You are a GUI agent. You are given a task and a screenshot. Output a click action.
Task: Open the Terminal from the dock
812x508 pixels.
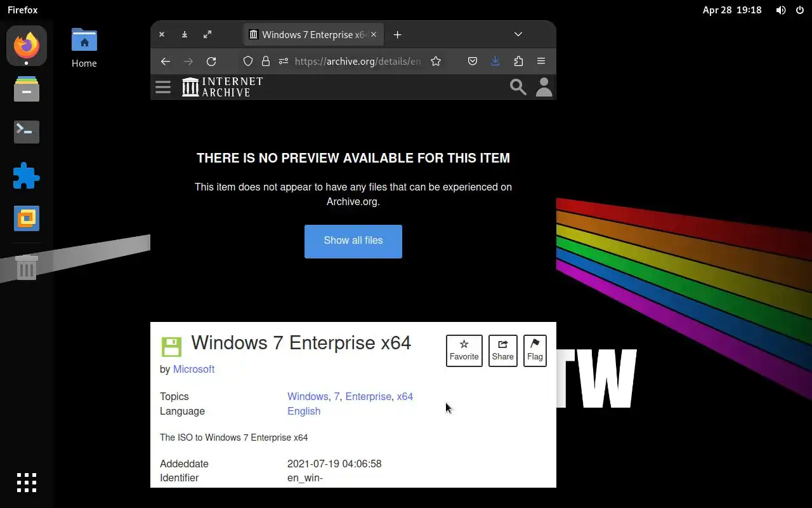(x=27, y=131)
